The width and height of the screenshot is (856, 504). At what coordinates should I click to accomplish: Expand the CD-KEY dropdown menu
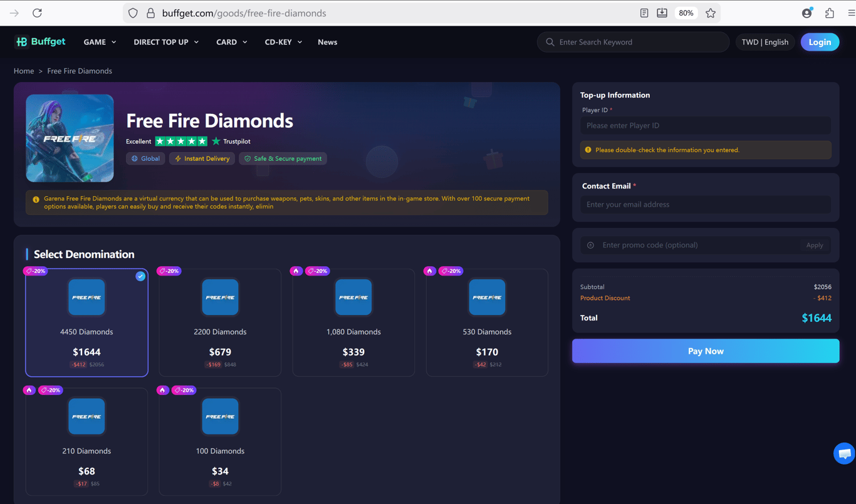coord(283,42)
